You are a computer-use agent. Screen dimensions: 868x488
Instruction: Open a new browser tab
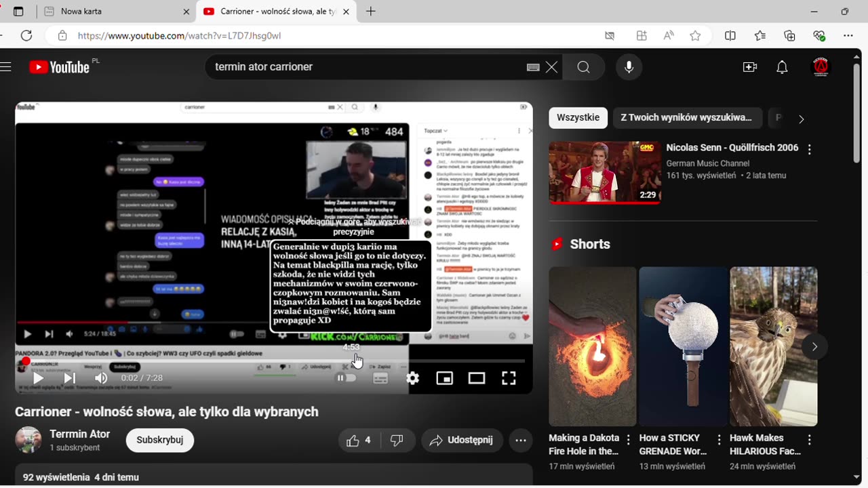[371, 12]
